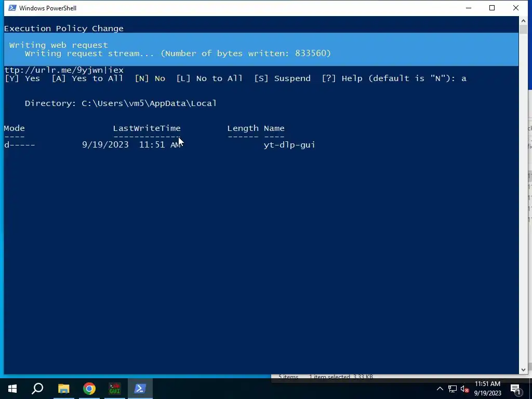
Task: Click the scrollbar down arrow
Action: tap(523, 370)
